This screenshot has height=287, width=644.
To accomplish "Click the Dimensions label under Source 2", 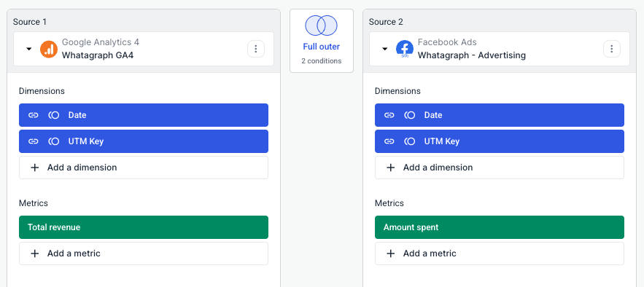I will tap(397, 91).
